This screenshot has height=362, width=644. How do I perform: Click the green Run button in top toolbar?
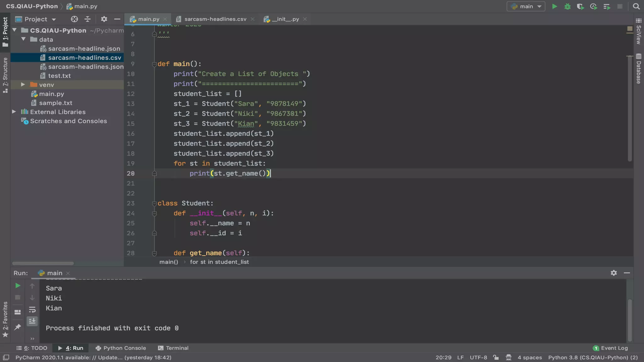[x=555, y=7]
